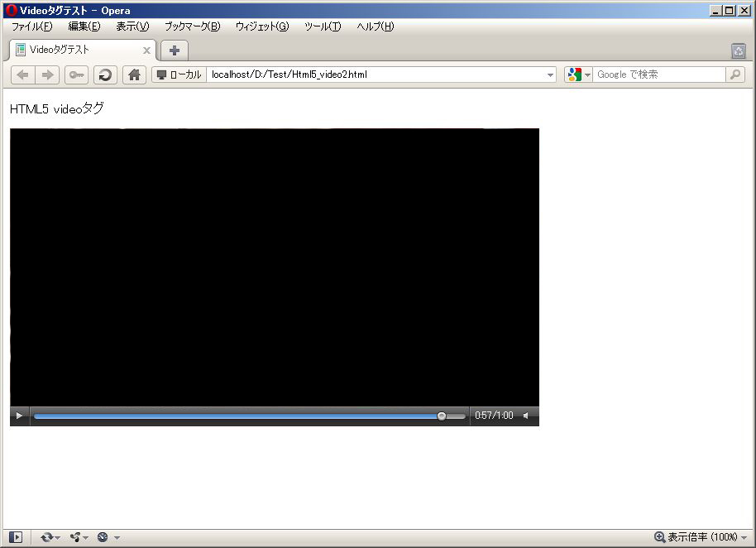The image size is (756, 548).
Task: Open the 表示倍率 (100%) zoom dropdown
Action: pos(701,537)
